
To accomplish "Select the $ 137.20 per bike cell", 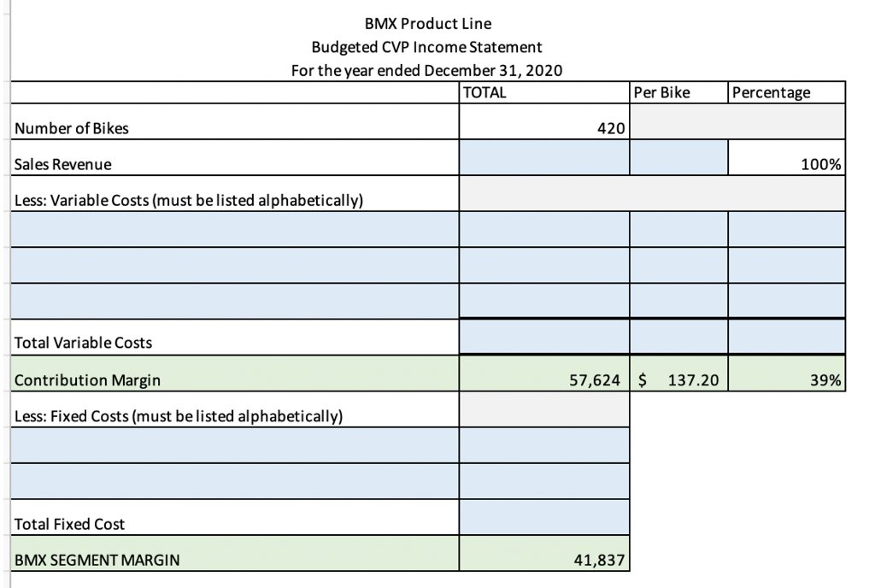I will 678,373.
